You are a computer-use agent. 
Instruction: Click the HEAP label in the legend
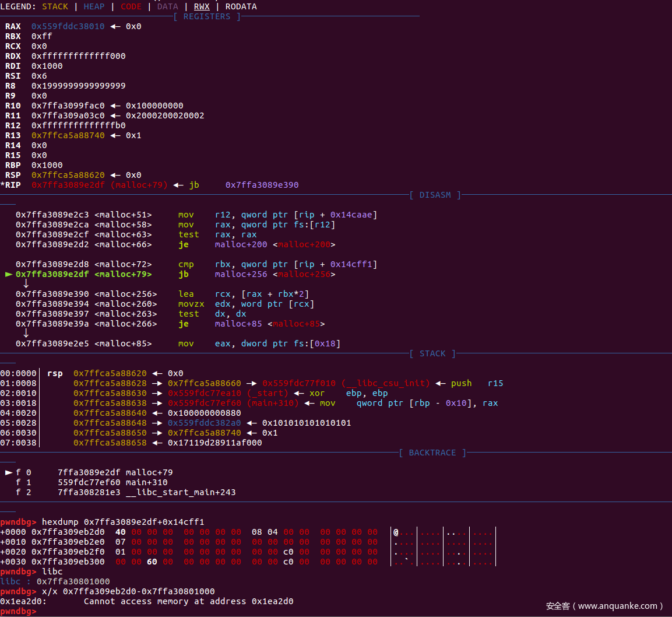[x=94, y=6]
